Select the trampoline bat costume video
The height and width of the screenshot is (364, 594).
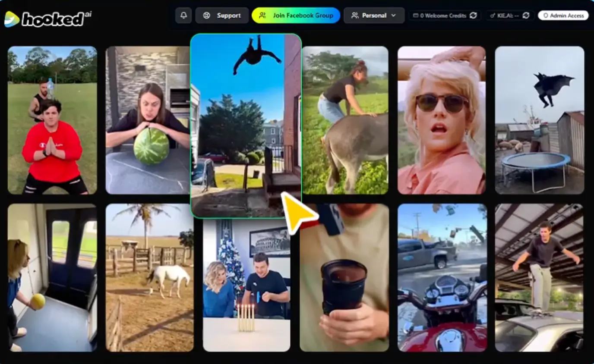tap(539, 120)
